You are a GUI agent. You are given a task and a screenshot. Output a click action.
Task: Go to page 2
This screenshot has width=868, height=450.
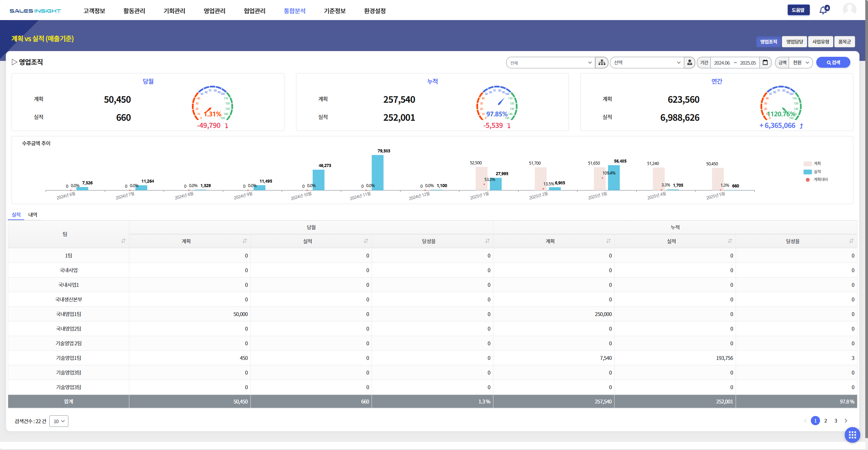click(825, 421)
